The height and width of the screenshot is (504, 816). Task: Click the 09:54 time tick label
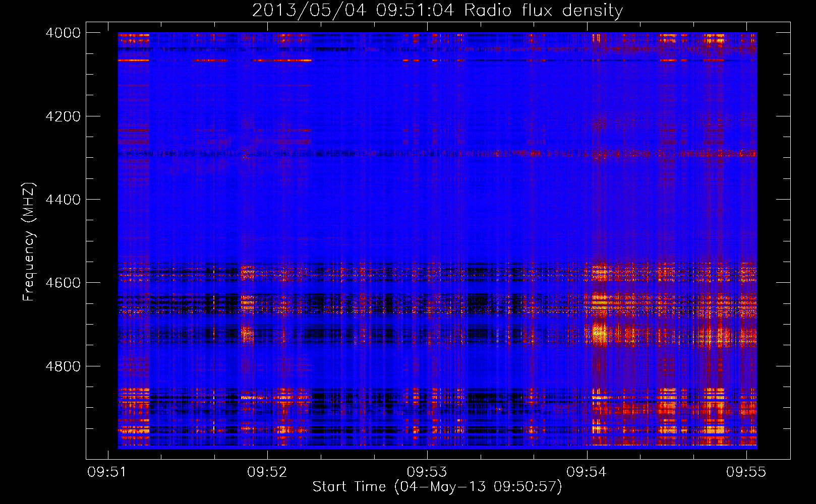(x=587, y=472)
